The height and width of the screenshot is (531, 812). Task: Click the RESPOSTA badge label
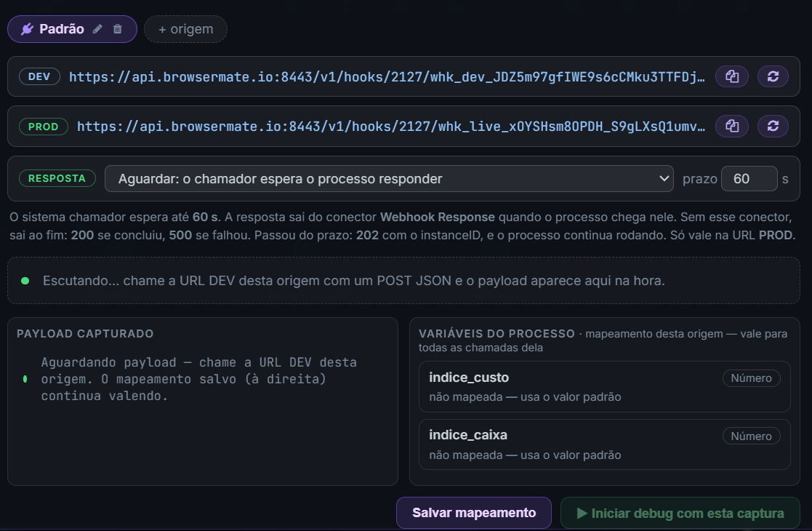pos(57,178)
